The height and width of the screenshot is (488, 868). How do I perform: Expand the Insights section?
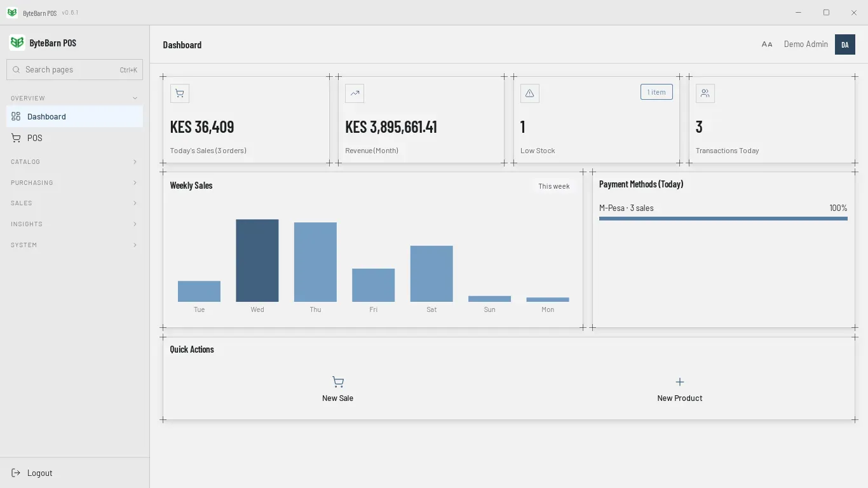coord(74,224)
